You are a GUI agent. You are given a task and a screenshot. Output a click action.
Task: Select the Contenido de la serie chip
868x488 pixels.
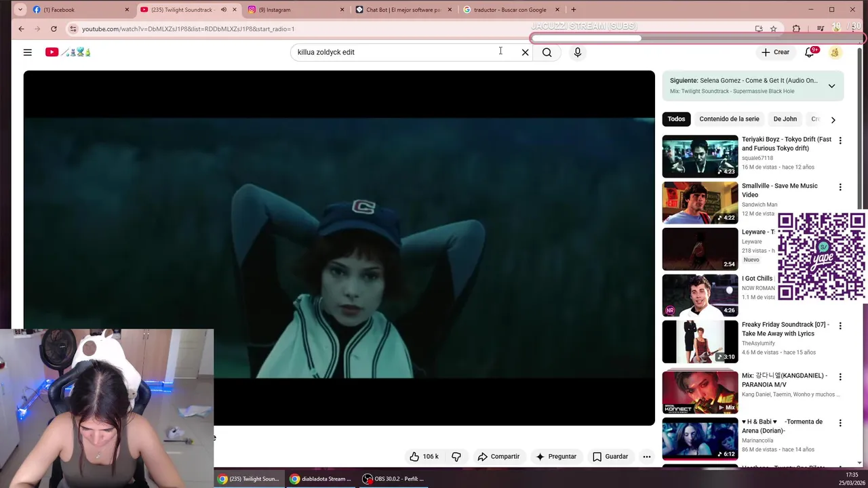point(729,119)
